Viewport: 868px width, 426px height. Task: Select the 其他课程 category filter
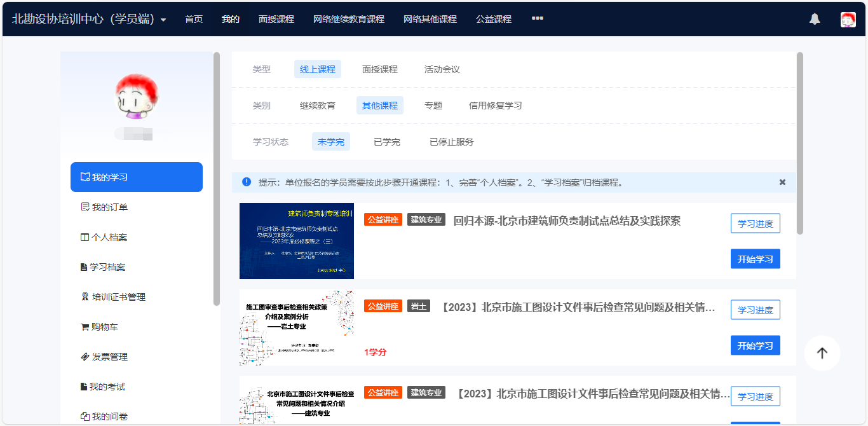380,106
